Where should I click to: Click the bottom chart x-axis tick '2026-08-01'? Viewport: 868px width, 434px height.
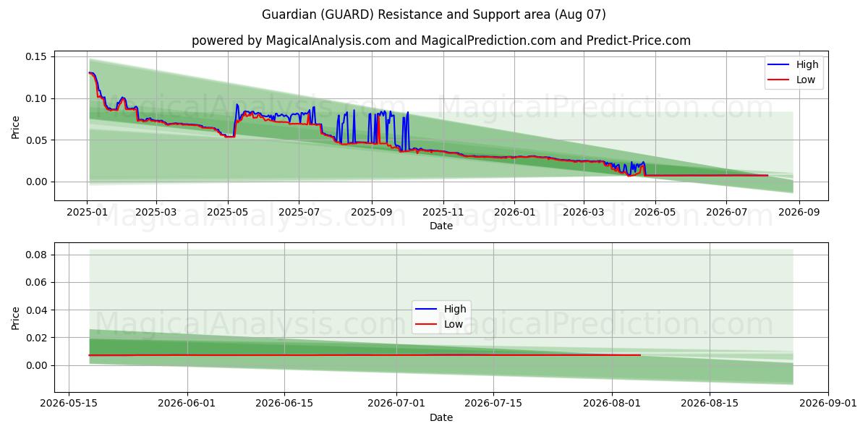pyautogui.click(x=613, y=404)
